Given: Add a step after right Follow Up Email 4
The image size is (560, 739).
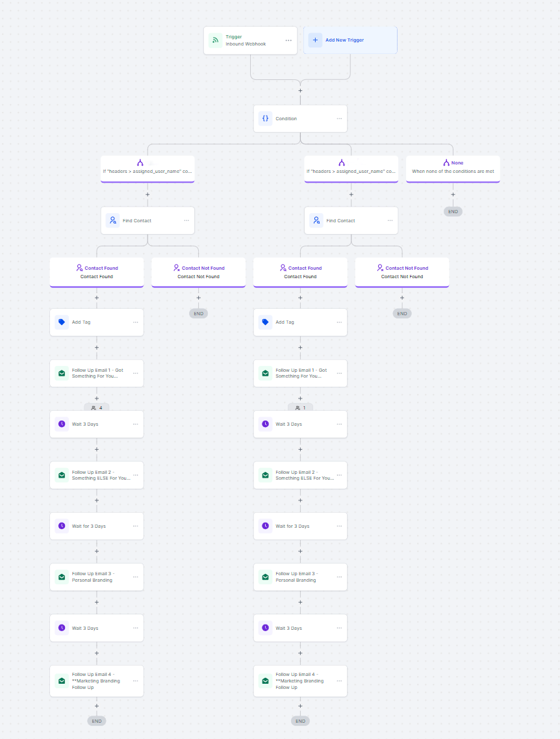Looking at the screenshot, I should (300, 706).
